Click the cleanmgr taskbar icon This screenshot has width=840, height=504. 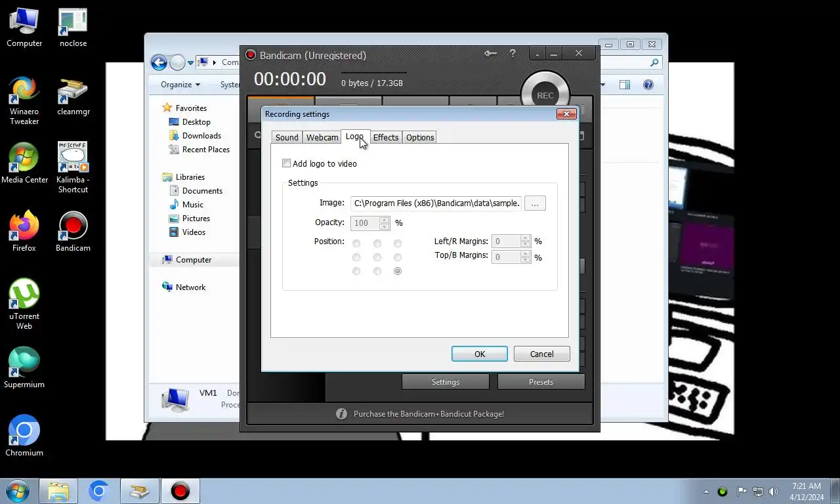coord(139,491)
